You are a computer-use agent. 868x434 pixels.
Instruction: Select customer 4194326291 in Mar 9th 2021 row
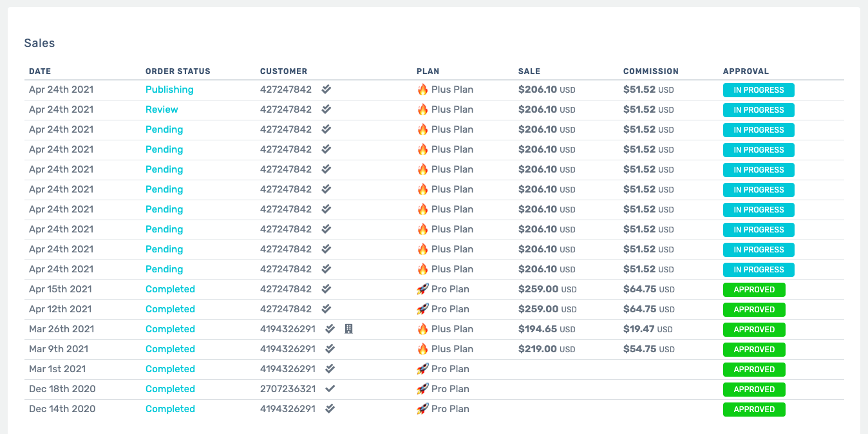(x=288, y=349)
